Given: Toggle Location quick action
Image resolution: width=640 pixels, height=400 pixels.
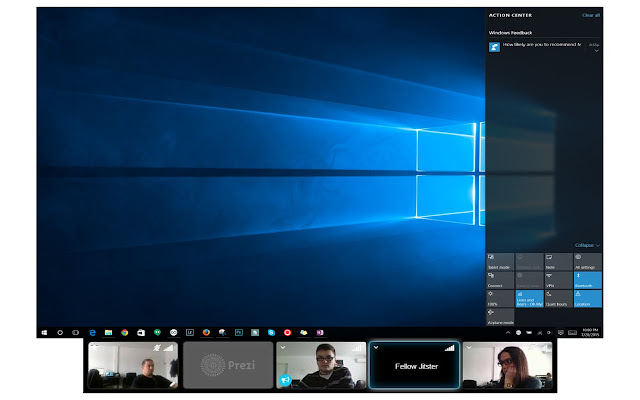Looking at the screenshot, I should coord(588,299).
